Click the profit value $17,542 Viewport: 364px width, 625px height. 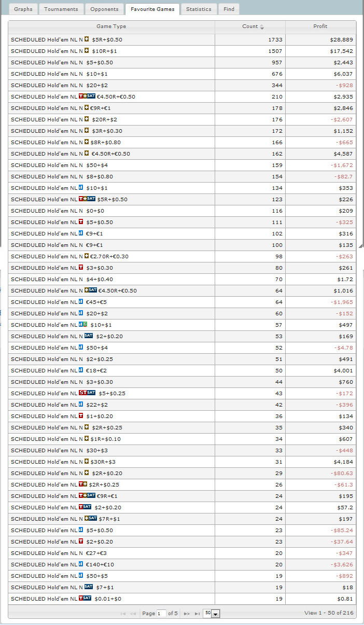pos(341,51)
